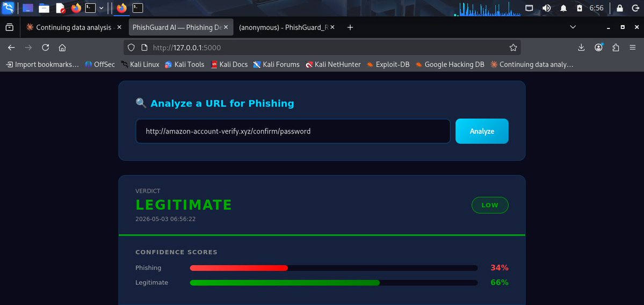
Task: Open the Continuing data analy… bookmark
Action: point(532,64)
